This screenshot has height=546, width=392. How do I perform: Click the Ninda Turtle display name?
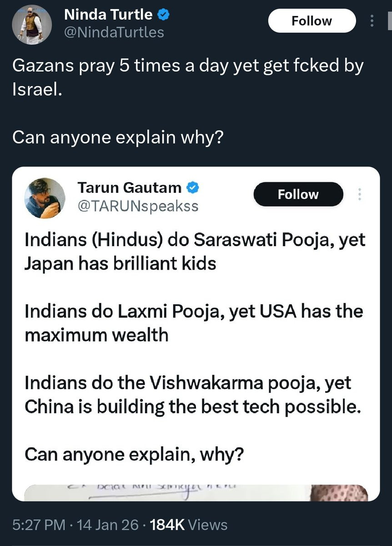tap(108, 15)
